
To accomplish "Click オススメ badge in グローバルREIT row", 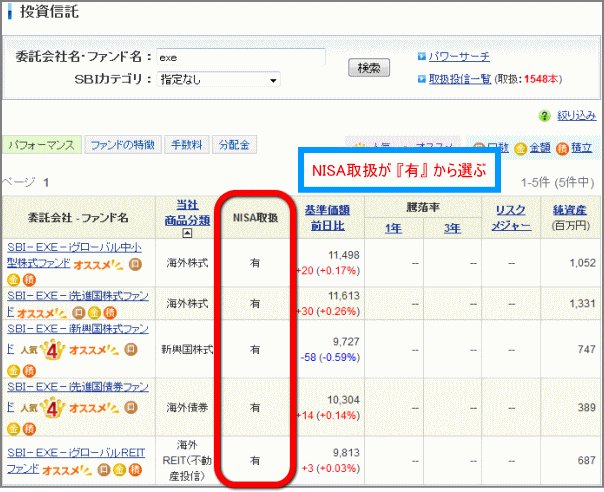I will tap(67, 470).
